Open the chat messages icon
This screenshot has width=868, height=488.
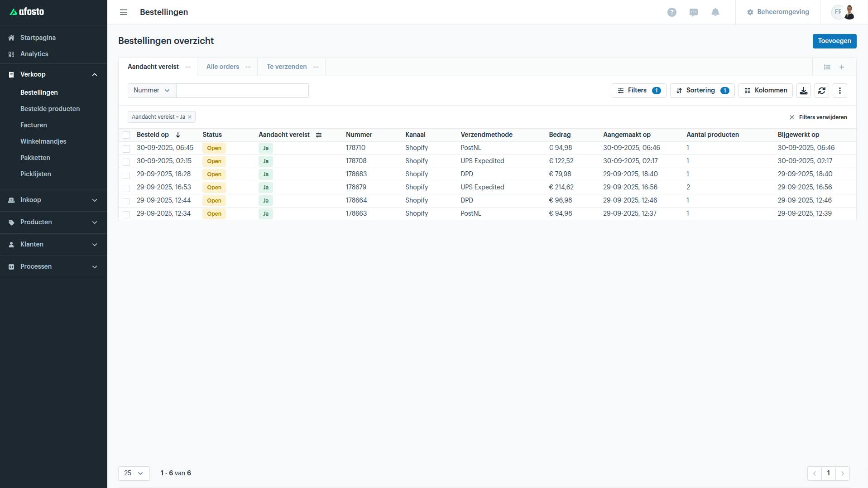tap(694, 12)
